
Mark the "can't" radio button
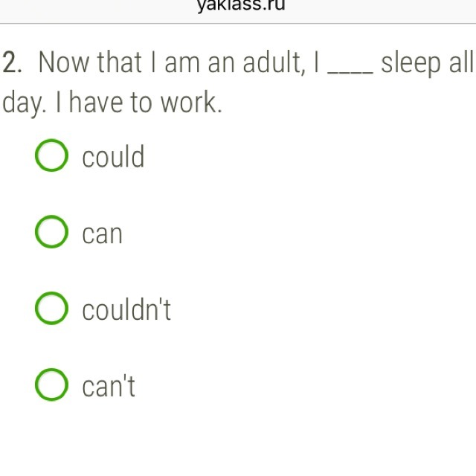click(51, 386)
